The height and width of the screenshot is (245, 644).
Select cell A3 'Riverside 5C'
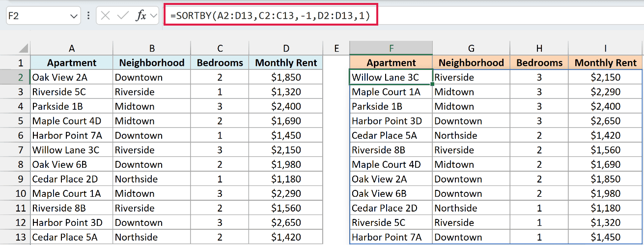pyautogui.click(x=72, y=92)
